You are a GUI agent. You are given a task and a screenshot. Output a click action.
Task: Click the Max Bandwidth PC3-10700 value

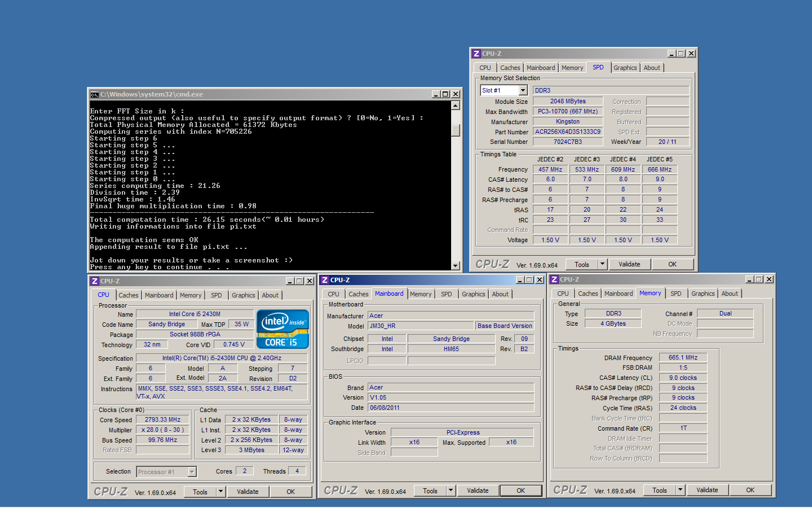pos(568,111)
